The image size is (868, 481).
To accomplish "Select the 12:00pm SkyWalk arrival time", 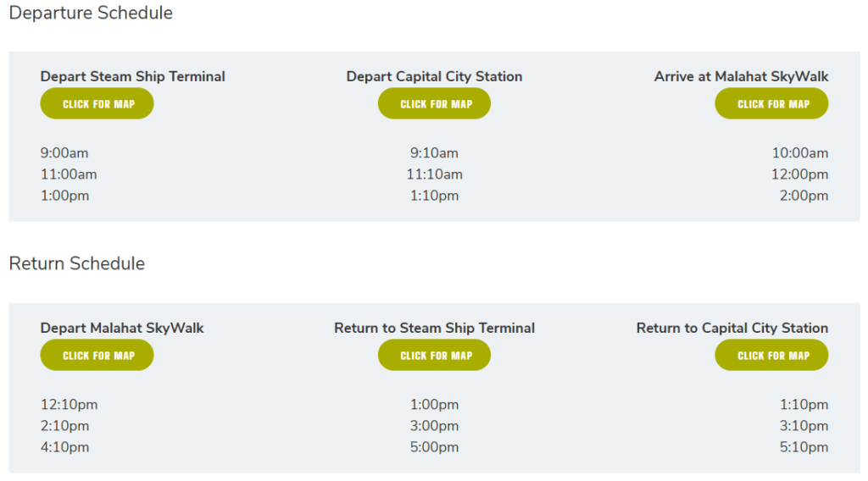I will tap(800, 174).
